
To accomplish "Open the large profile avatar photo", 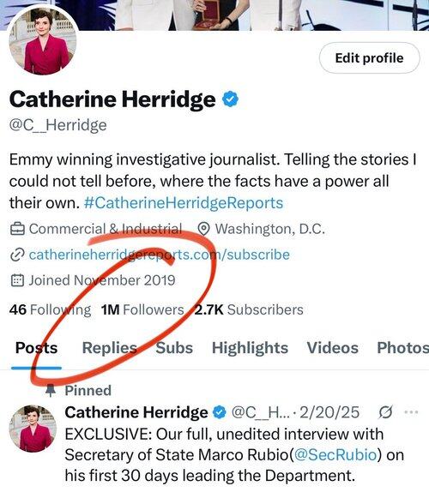I will pyautogui.click(x=43, y=42).
